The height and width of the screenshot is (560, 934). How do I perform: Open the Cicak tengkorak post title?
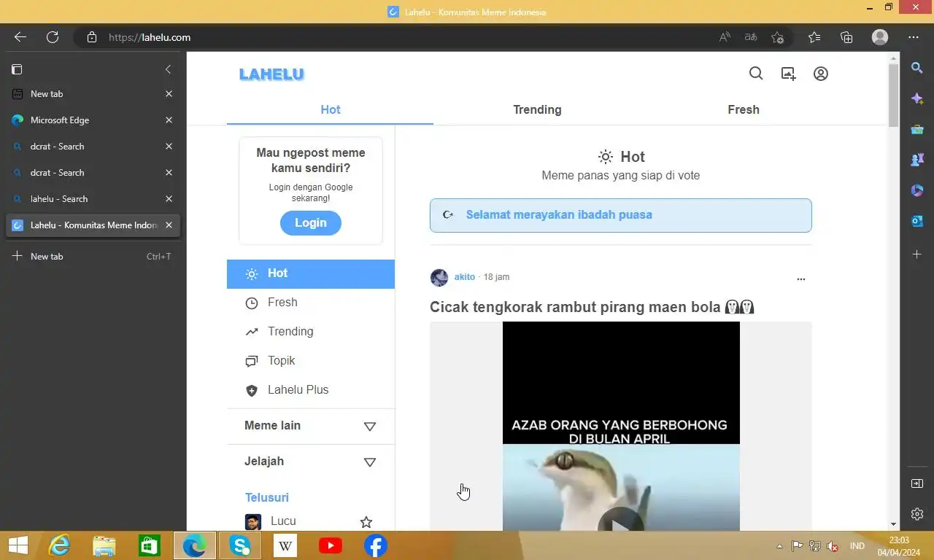(x=592, y=307)
